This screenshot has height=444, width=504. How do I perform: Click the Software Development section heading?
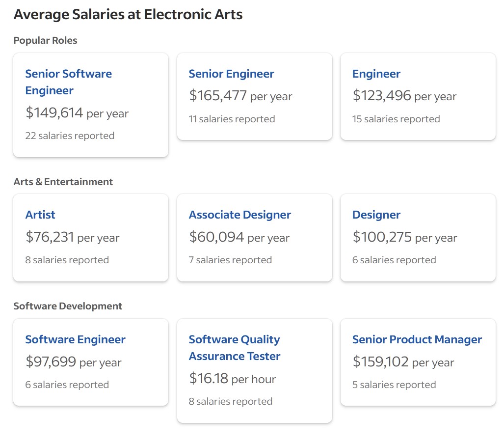68,306
